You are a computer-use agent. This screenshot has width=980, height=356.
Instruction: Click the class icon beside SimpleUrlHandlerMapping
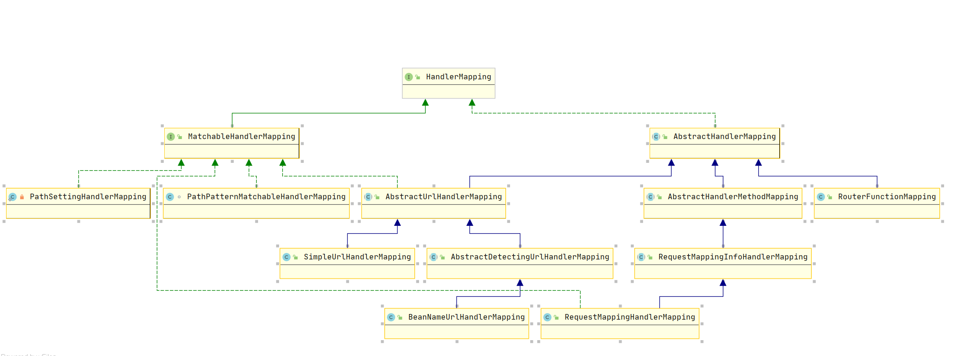[x=287, y=257]
